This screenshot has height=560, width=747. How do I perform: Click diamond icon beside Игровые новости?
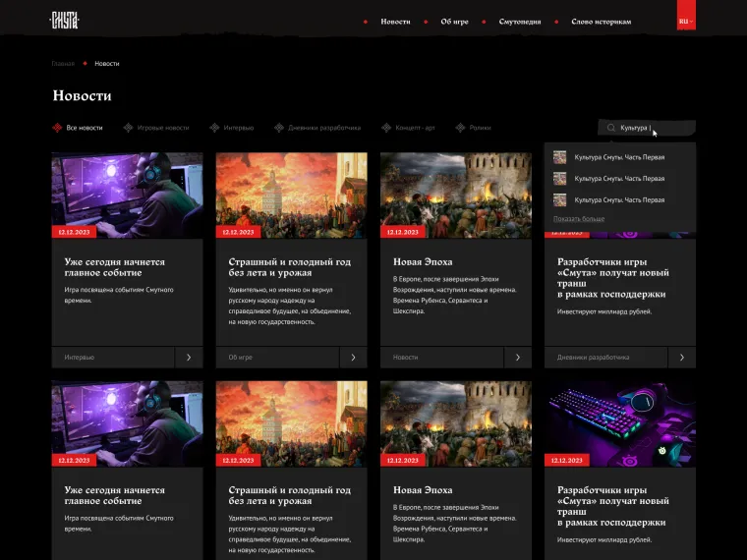tap(128, 128)
